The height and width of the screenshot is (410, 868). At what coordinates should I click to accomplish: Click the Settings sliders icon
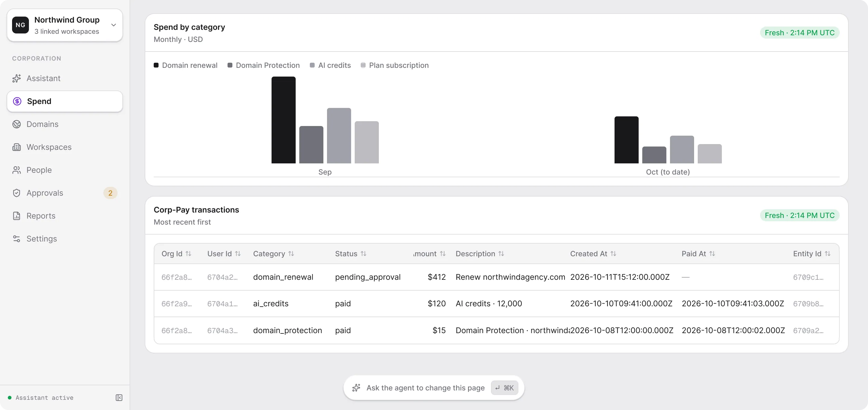coord(17,239)
